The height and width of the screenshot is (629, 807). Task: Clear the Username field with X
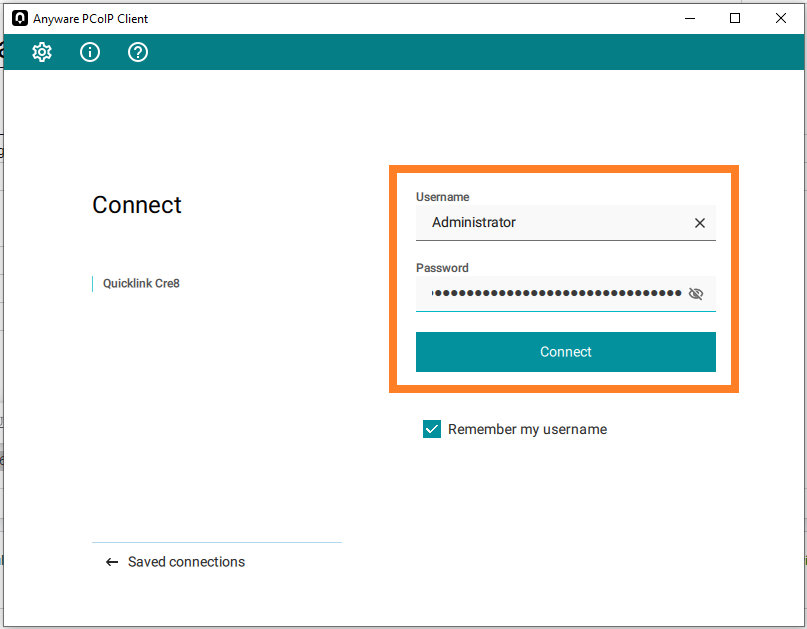[x=699, y=223]
